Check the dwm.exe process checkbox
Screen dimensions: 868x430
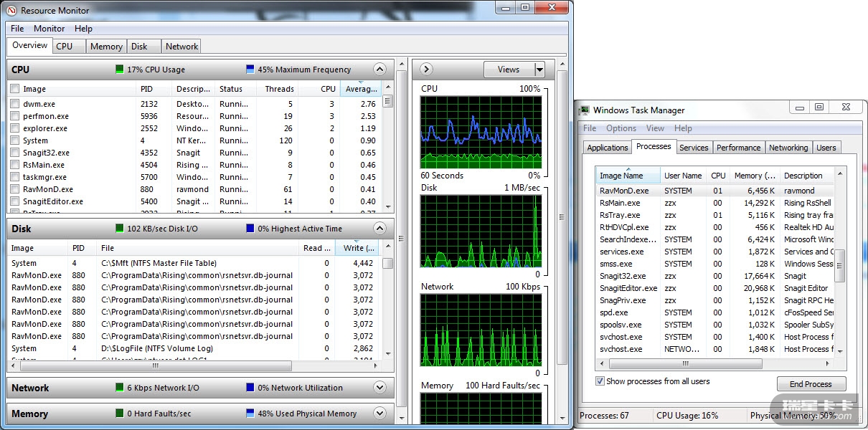[x=15, y=104]
